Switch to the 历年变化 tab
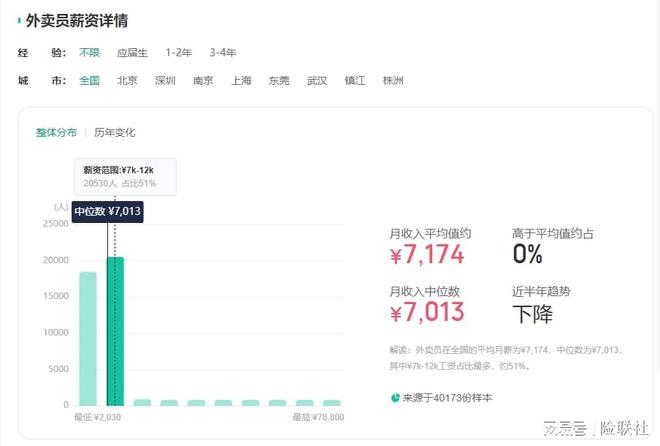The height and width of the screenshot is (446, 660). coord(114,133)
